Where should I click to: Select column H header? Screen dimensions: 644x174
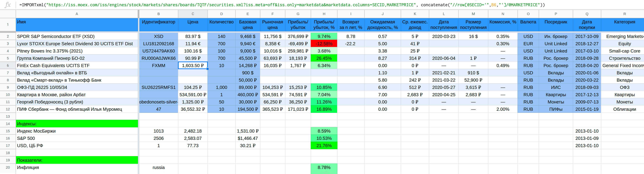324,14
